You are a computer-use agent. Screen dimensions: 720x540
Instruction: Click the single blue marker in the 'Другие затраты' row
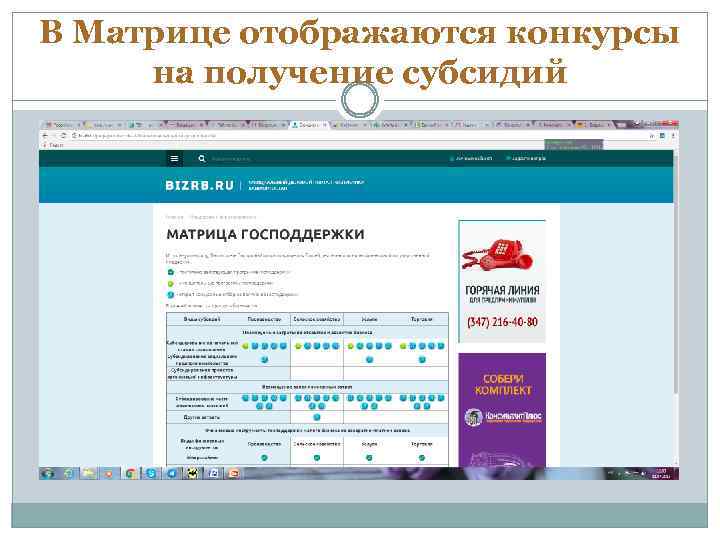[x=316, y=417]
